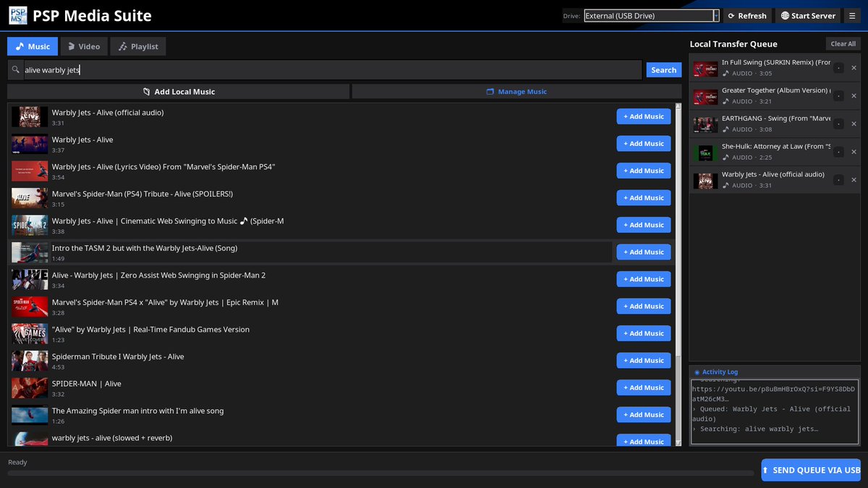The image size is (868, 488).
Task: Click 'Searching: alive warbly jets…' log entry
Action: click(x=755, y=429)
